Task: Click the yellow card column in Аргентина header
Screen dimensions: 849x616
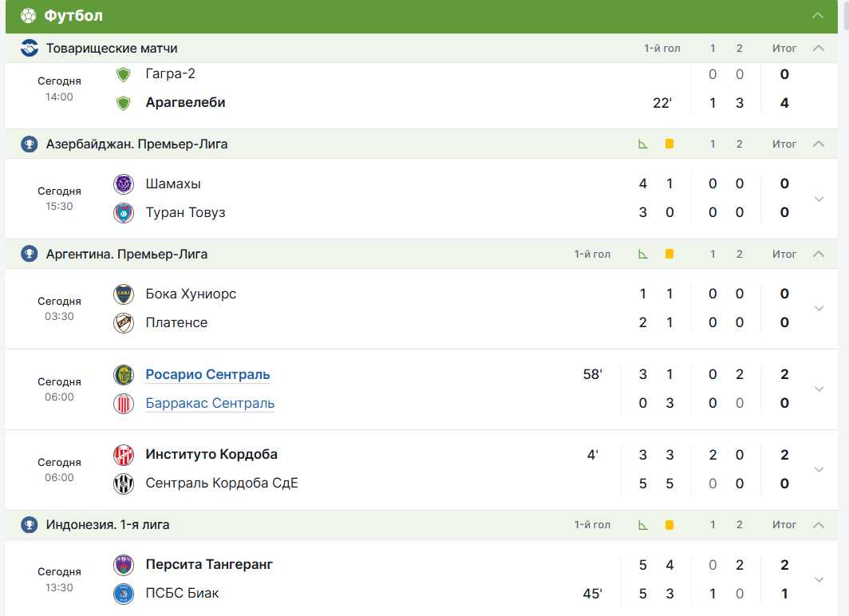Action: (x=669, y=255)
